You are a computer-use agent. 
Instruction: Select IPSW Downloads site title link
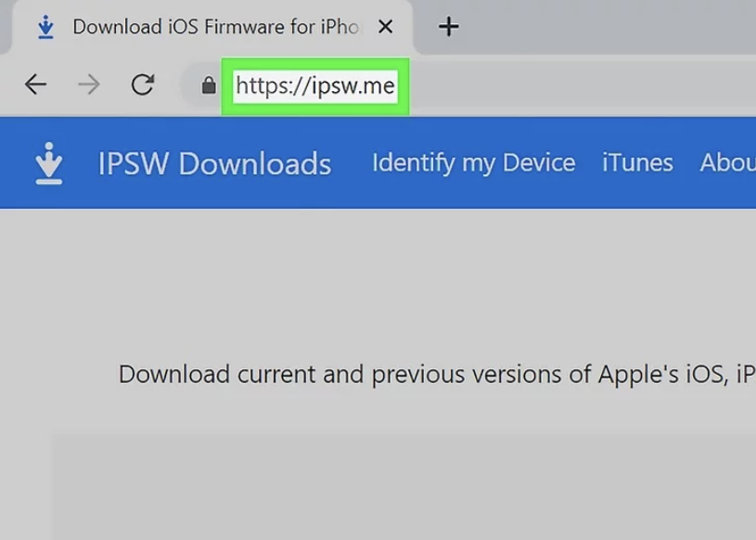214,163
